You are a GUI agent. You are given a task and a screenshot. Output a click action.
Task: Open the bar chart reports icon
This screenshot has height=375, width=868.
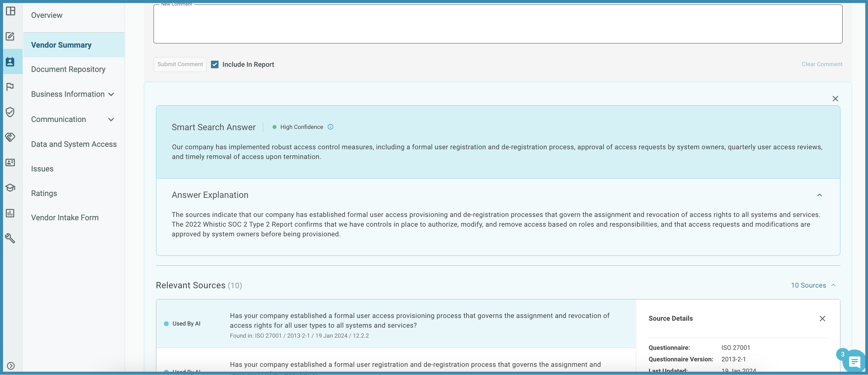[10, 213]
